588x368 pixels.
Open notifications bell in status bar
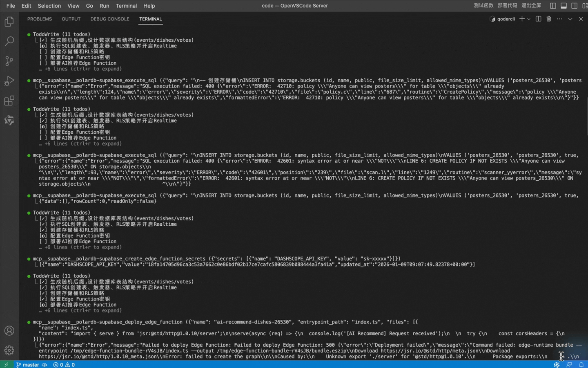click(581, 365)
